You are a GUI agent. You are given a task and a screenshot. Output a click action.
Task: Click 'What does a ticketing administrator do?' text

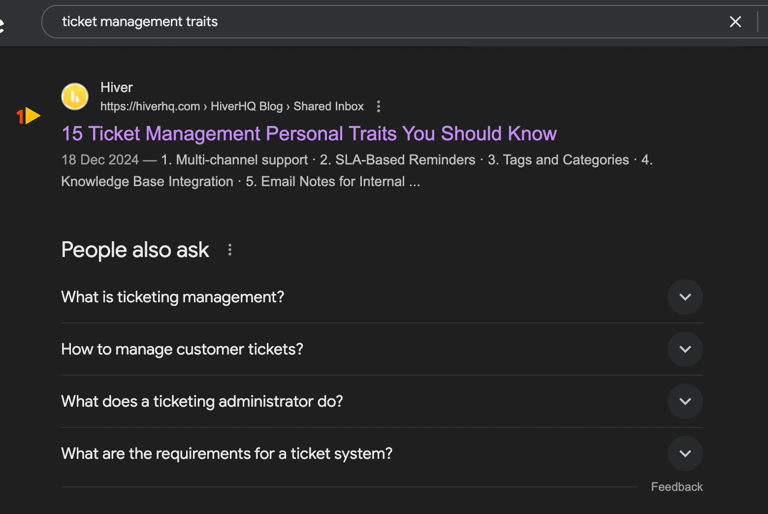pyautogui.click(x=202, y=402)
